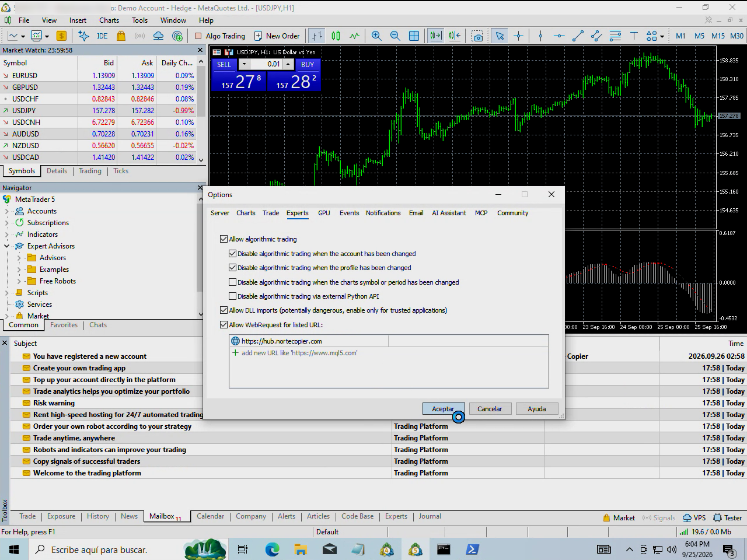Expand the Accounts node in Navigator
This screenshot has height=560, width=747.
tap(7, 211)
